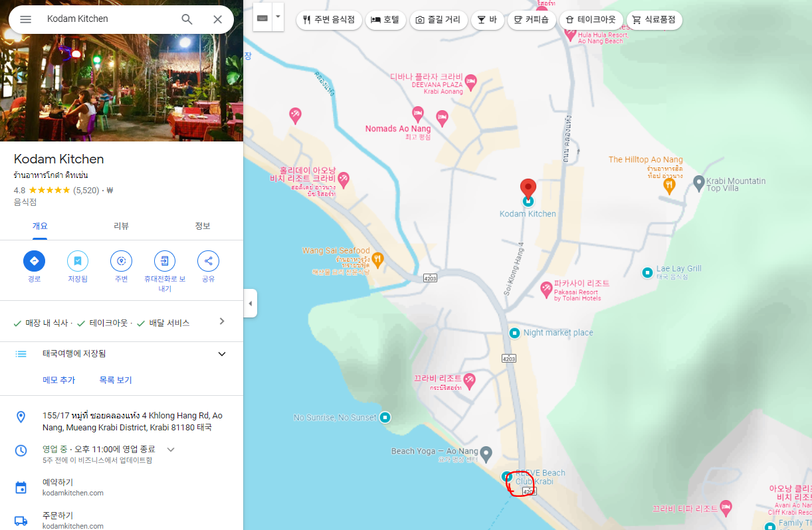Select the 주변 음식점 restaurants chip
812x530 pixels.
(x=329, y=20)
